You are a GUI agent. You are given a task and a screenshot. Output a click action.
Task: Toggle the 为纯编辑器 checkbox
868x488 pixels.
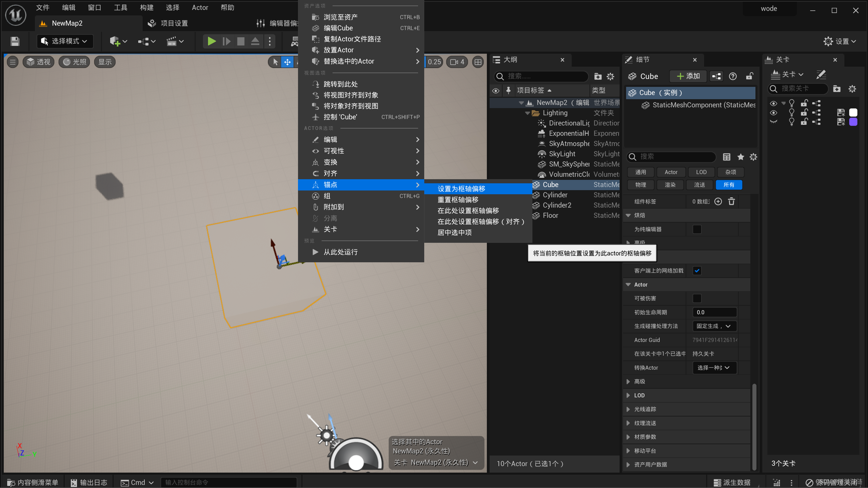coord(697,229)
